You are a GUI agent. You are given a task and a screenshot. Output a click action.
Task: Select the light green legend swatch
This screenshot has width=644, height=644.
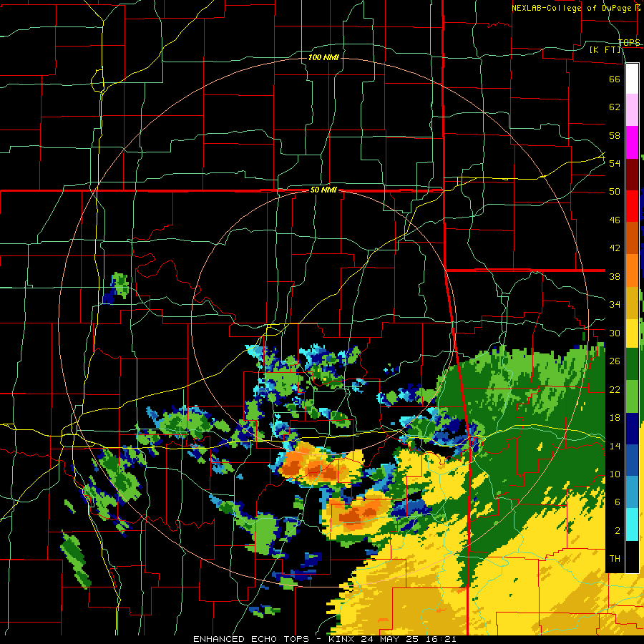point(632,396)
